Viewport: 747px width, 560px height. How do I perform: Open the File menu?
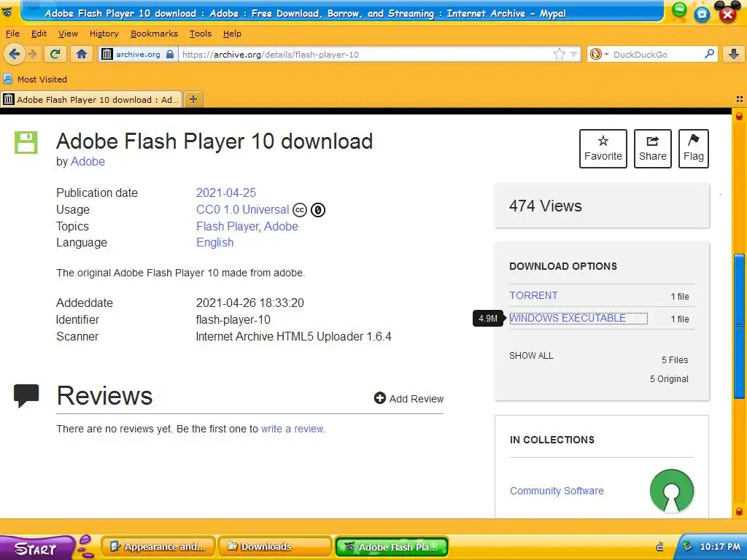coord(12,34)
